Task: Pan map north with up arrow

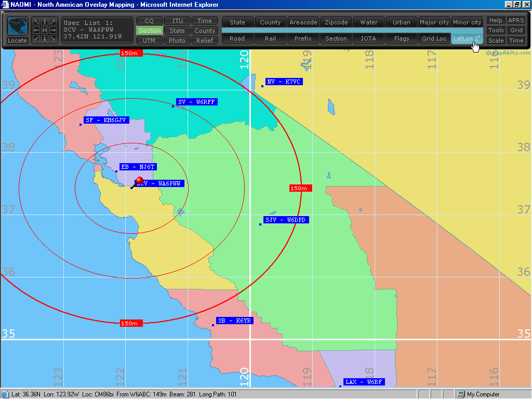Action: 45,22
